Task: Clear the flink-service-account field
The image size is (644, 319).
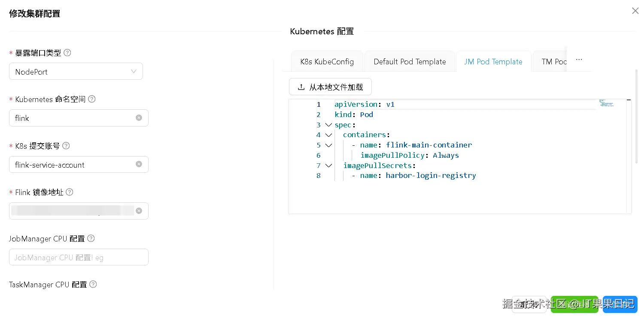Action: pyautogui.click(x=139, y=164)
